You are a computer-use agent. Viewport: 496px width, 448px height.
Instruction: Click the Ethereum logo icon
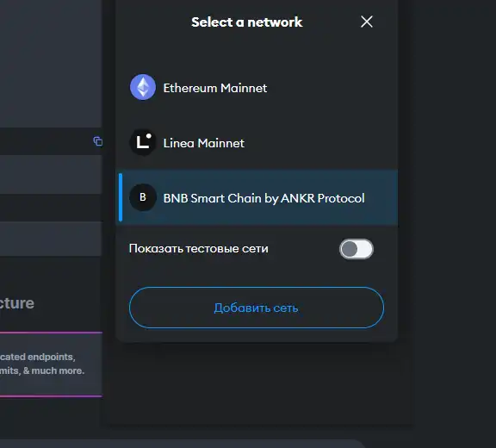pyautogui.click(x=143, y=87)
